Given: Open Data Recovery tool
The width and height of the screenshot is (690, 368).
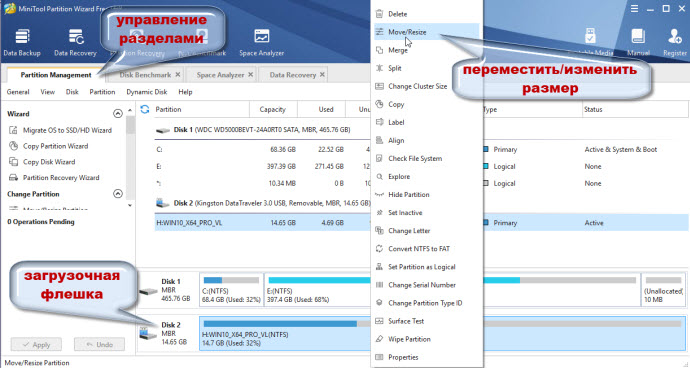Looking at the screenshot, I should point(75,42).
